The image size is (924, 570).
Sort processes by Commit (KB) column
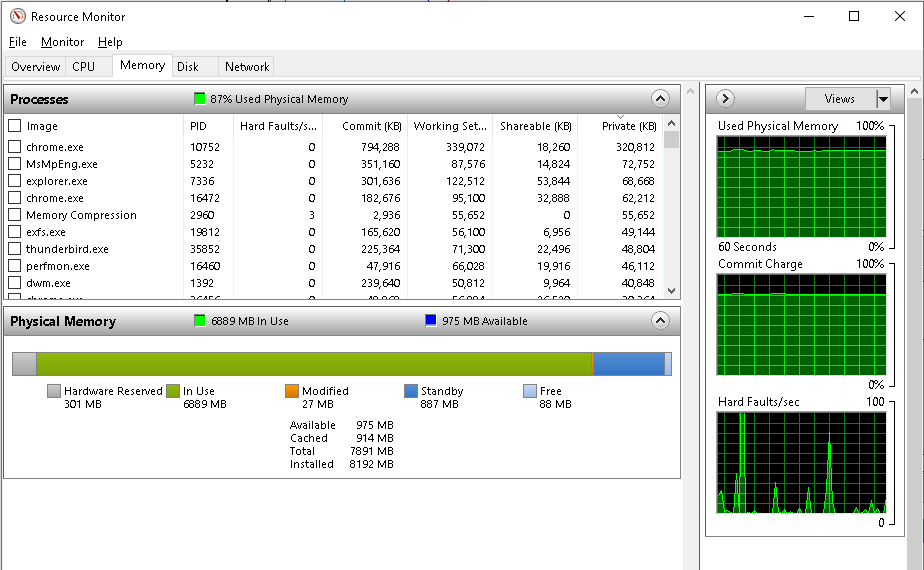tap(372, 126)
